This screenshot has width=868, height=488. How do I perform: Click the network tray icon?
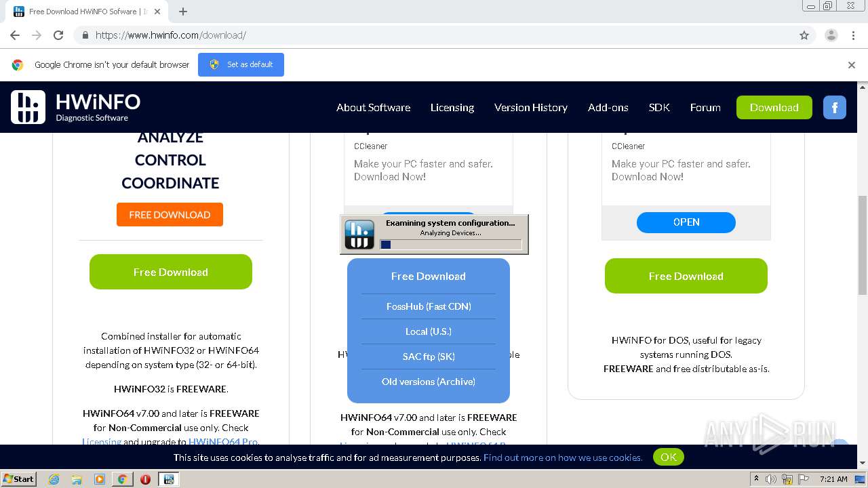pos(787,479)
